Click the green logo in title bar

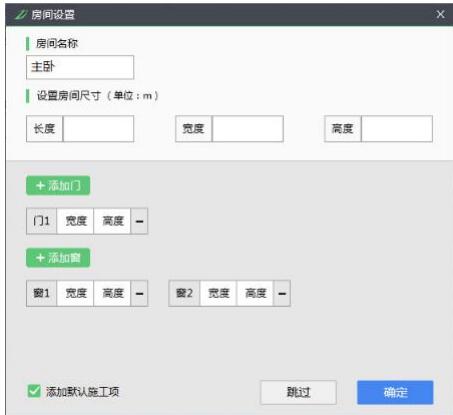(21, 15)
